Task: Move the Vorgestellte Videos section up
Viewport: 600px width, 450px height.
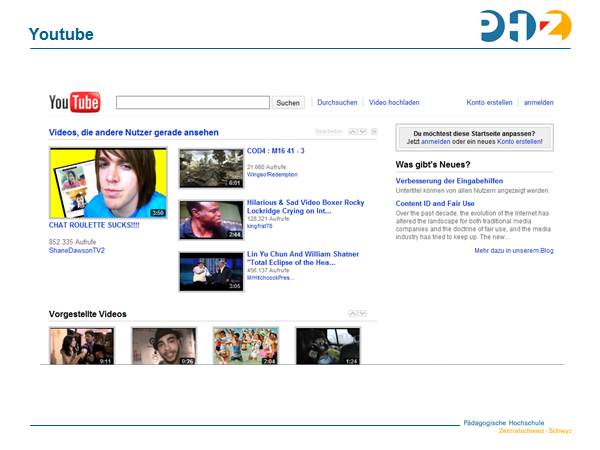Action: [x=353, y=314]
